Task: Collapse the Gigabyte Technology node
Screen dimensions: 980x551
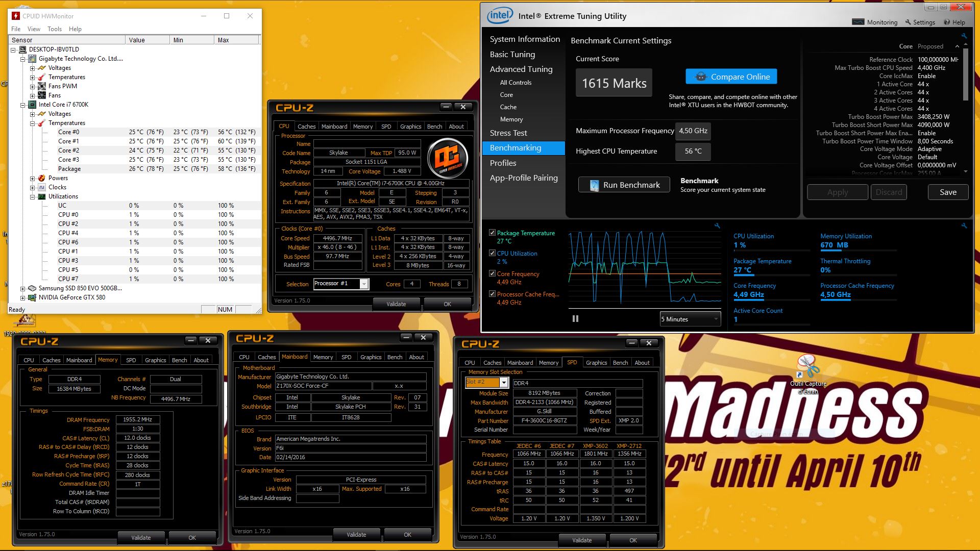Action: 22,59
